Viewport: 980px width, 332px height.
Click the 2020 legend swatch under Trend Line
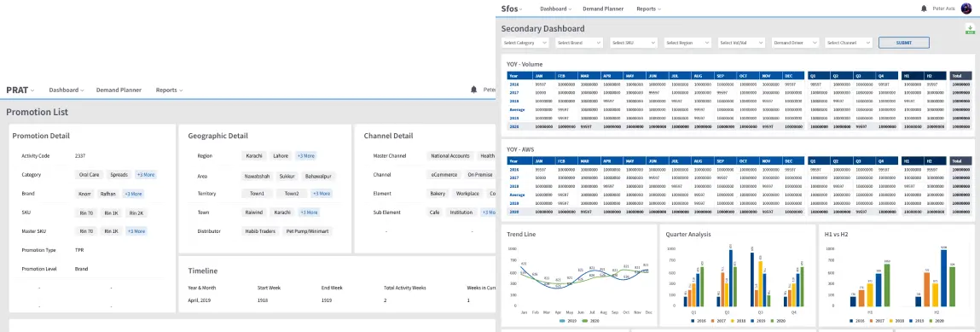pos(584,320)
